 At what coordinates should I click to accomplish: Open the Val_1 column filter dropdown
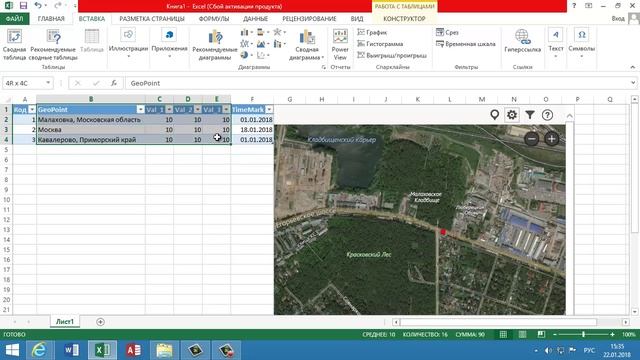169,110
